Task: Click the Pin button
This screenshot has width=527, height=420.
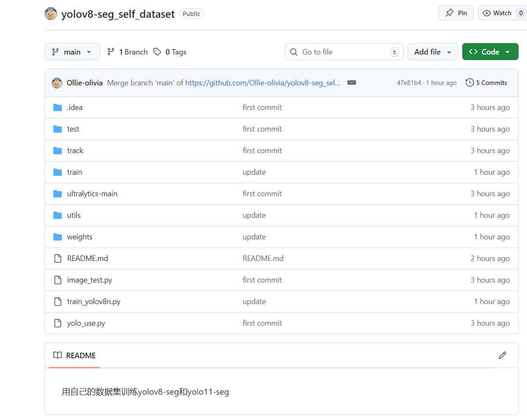Action: pos(456,13)
